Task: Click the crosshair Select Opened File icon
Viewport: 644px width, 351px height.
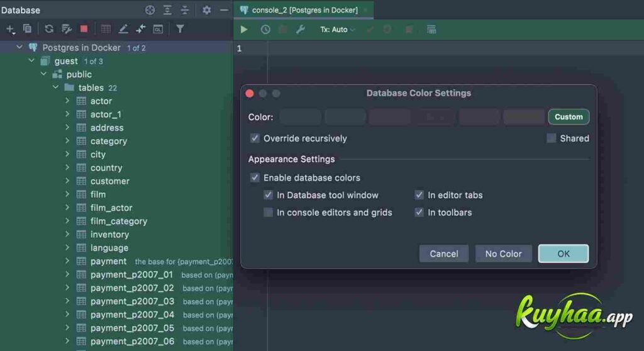Action: coord(150,10)
